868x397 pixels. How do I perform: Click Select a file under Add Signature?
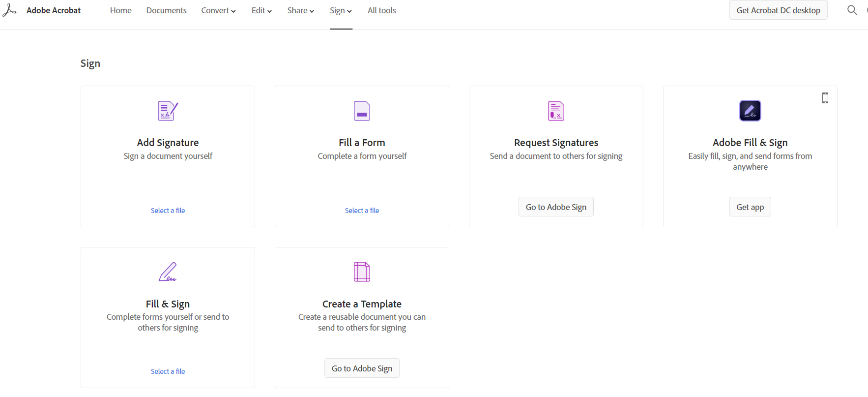click(x=168, y=211)
